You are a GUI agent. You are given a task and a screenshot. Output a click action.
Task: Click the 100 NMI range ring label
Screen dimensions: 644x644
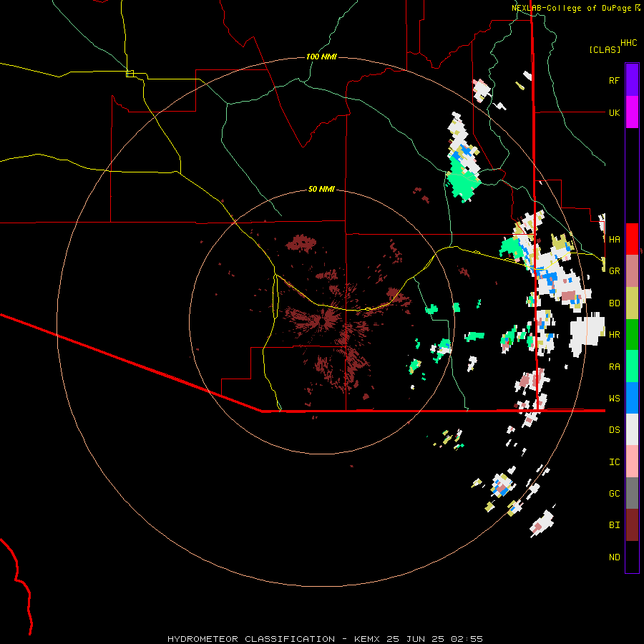tap(321, 57)
